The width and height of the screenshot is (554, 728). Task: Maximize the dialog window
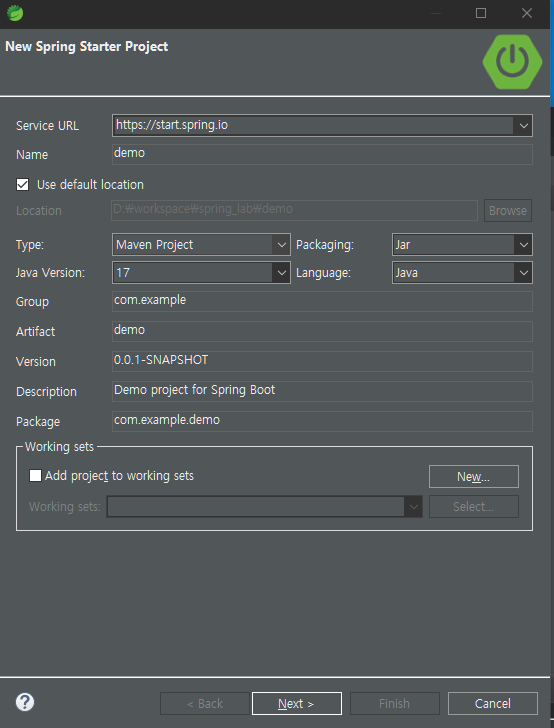coord(481,13)
